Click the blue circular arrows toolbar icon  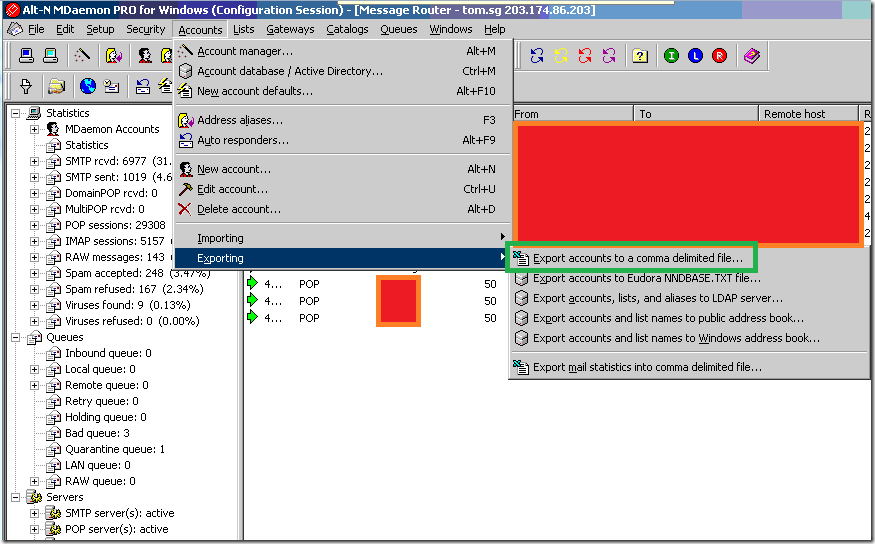pyautogui.click(x=537, y=55)
